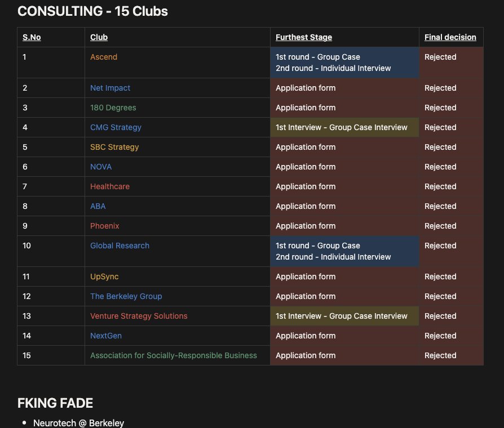Click the Global Research club name

[120, 246]
